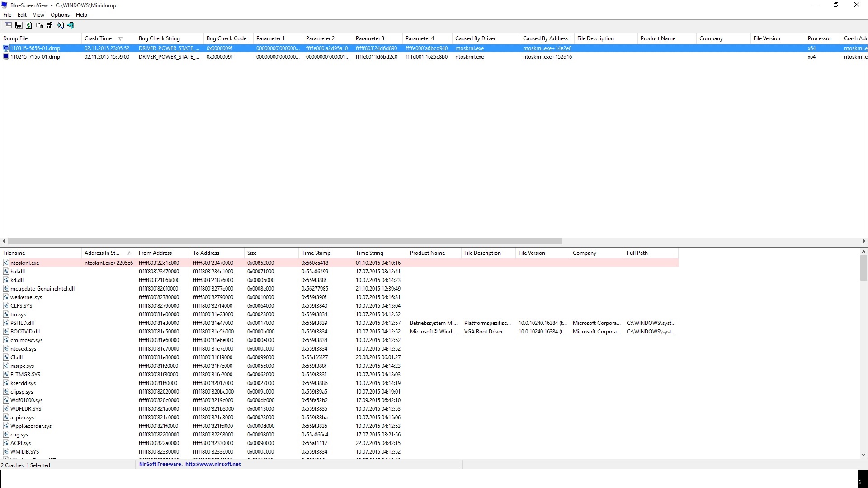Open the Options menu
This screenshot has height=488, width=868.
point(60,15)
